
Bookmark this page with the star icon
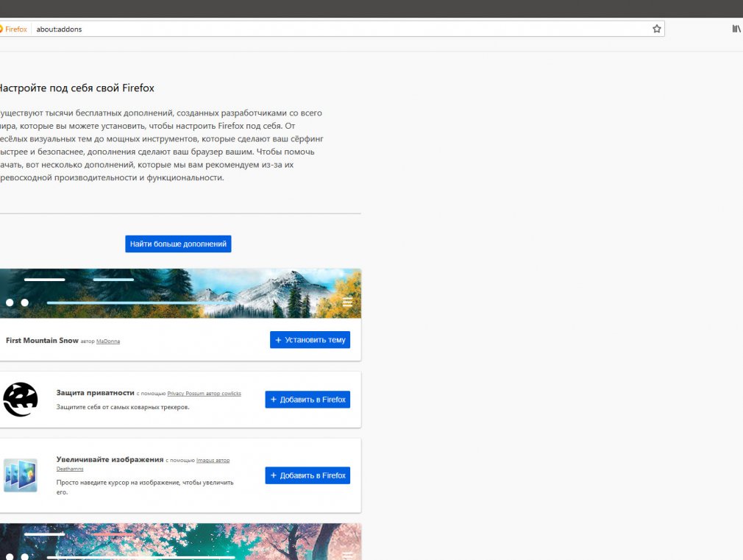tap(656, 29)
